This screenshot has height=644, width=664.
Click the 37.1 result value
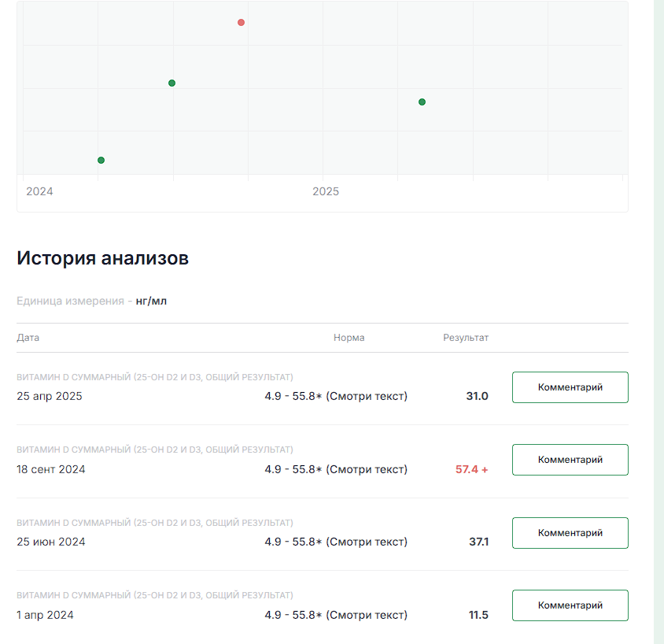pos(478,542)
